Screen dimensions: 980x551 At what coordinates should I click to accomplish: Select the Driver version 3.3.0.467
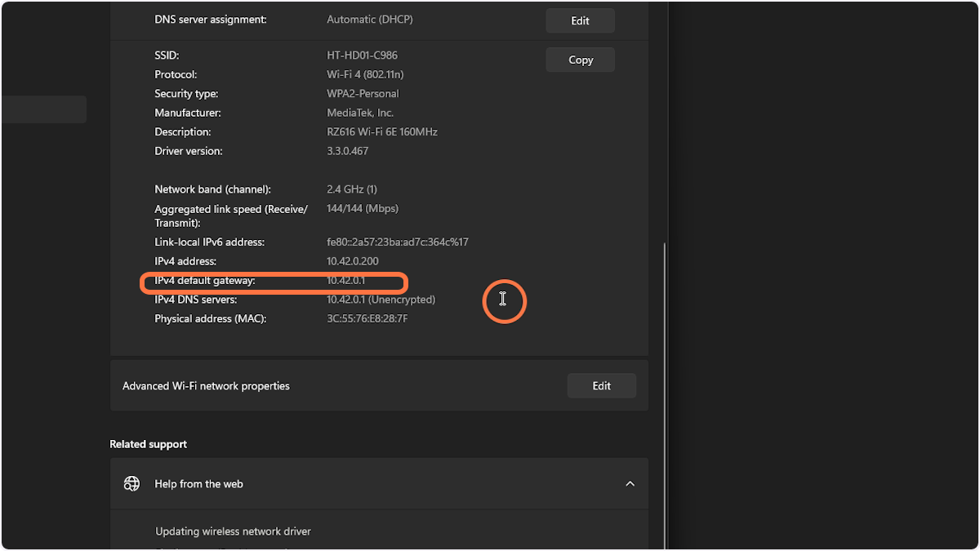click(347, 151)
